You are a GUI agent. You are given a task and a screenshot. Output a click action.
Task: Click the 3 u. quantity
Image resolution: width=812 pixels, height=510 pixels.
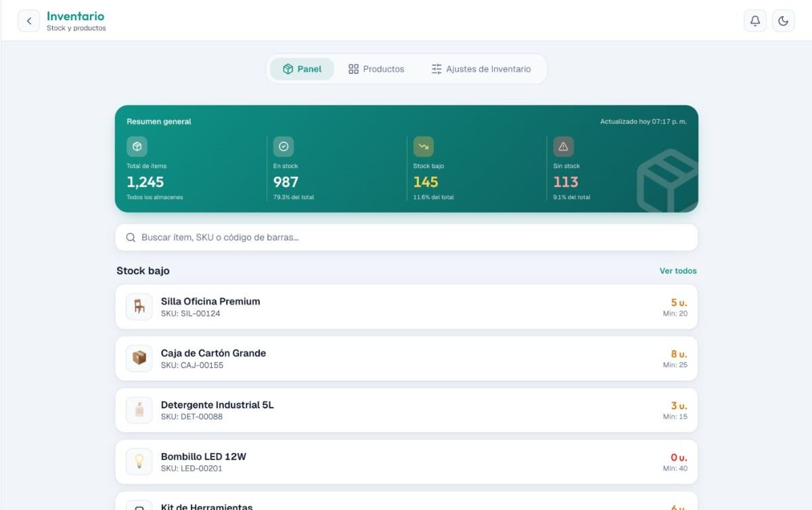pos(679,406)
